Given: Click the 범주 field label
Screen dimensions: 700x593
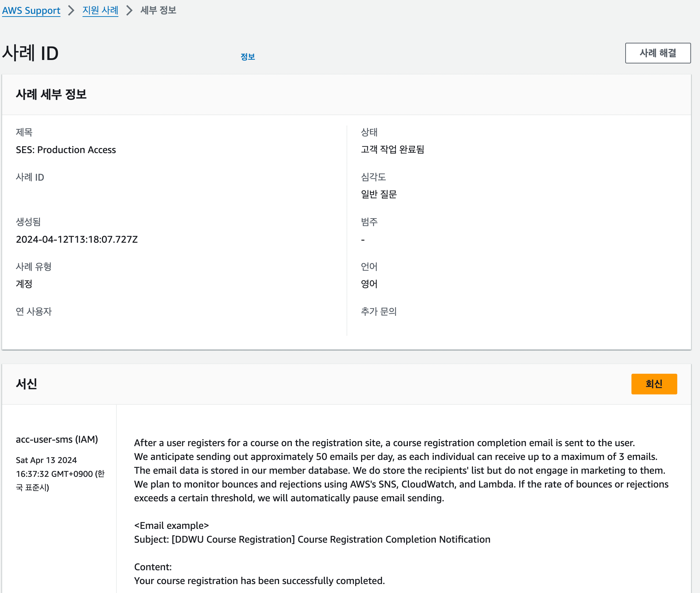Looking at the screenshot, I should (369, 222).
